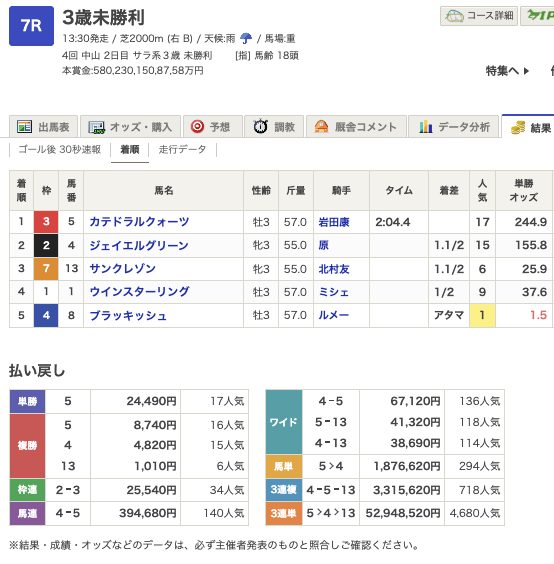This screenshot has width=554, height=564.
Task: Open jockey 原 profile
Action: [323, 245]
